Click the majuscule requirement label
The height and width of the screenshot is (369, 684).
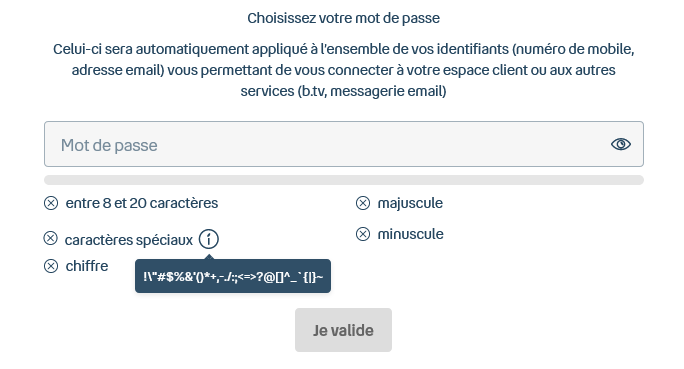tap(410, 203)
